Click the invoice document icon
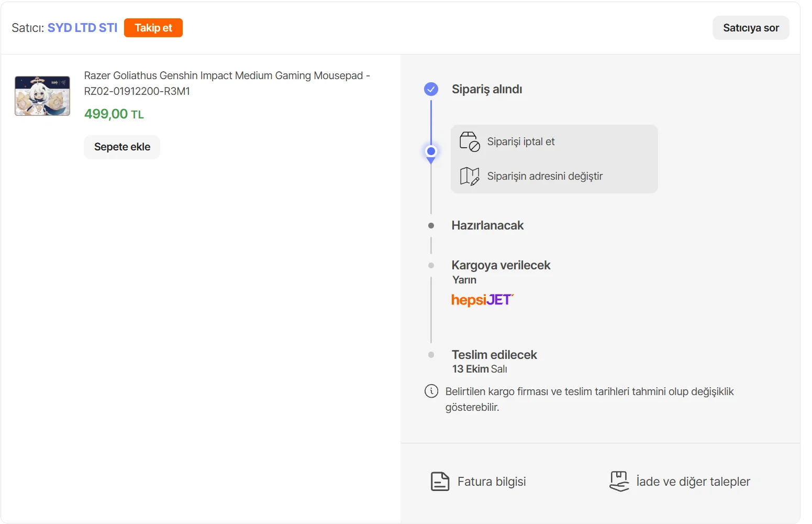The height and width of the screenshot is (524, 812). coord(440,482)
